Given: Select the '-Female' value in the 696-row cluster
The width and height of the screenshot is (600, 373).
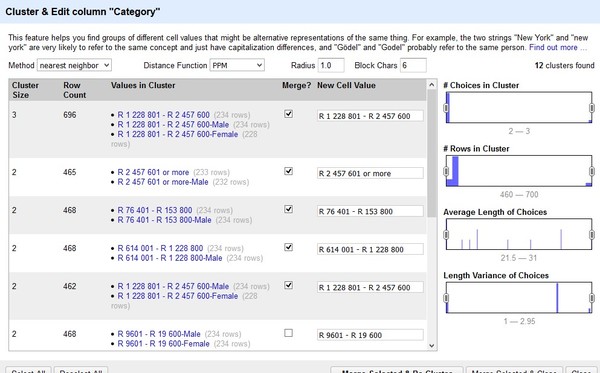Looking at the screenshot, I should [x=178, y=134].
